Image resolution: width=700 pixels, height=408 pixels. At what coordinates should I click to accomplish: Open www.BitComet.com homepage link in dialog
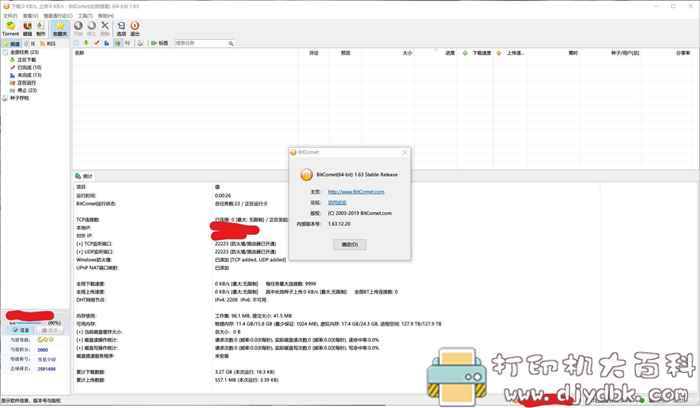click(x=356, y=192)
